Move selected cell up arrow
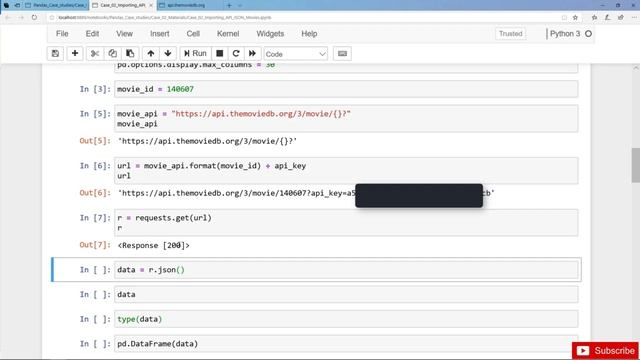The height and width of the screenshot is (360, 640). (x=151, y=53)
